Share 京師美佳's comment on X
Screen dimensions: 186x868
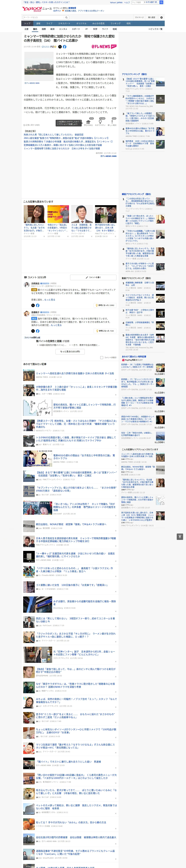point(33,305)
